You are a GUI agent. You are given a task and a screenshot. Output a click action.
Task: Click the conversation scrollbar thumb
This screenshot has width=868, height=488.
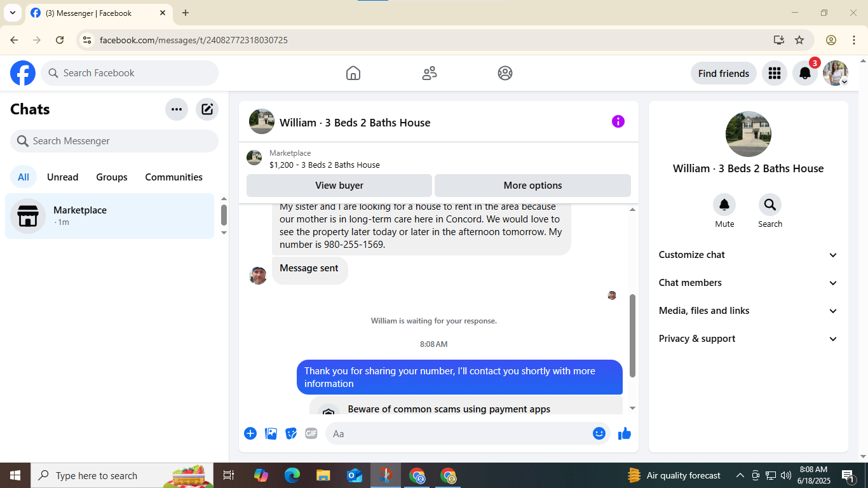pos(632,335)
